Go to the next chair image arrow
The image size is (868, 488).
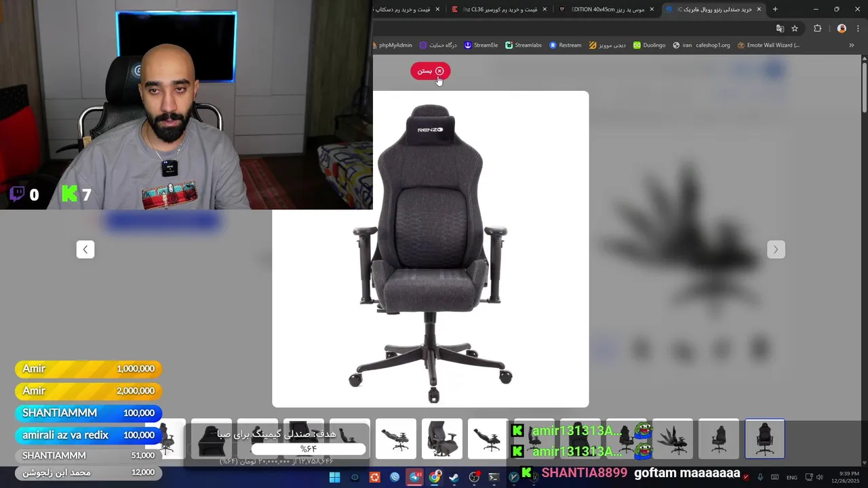coord(776,249)
